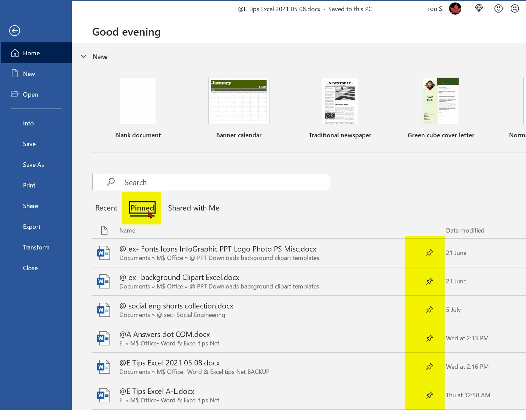Click Word icon of background Clipart Excel row
Viewport: 526px width, 420px height.
(x=104, y=281)
